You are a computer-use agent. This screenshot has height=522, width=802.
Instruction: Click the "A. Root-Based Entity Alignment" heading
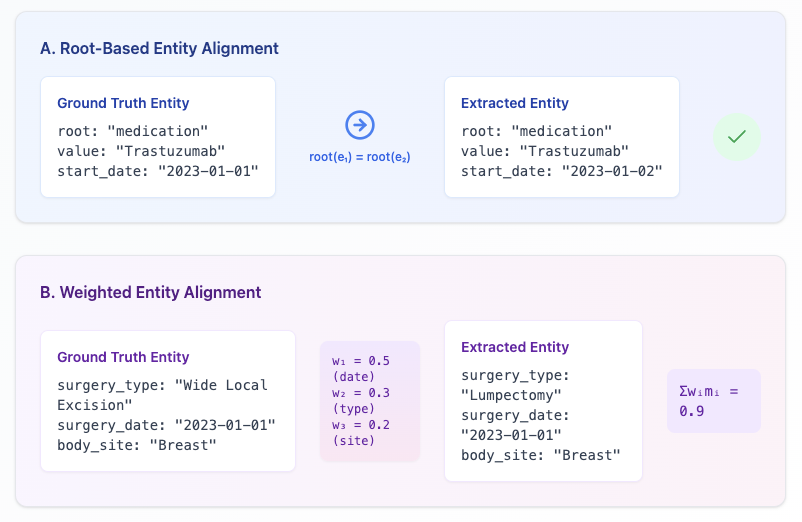(159, 48)
